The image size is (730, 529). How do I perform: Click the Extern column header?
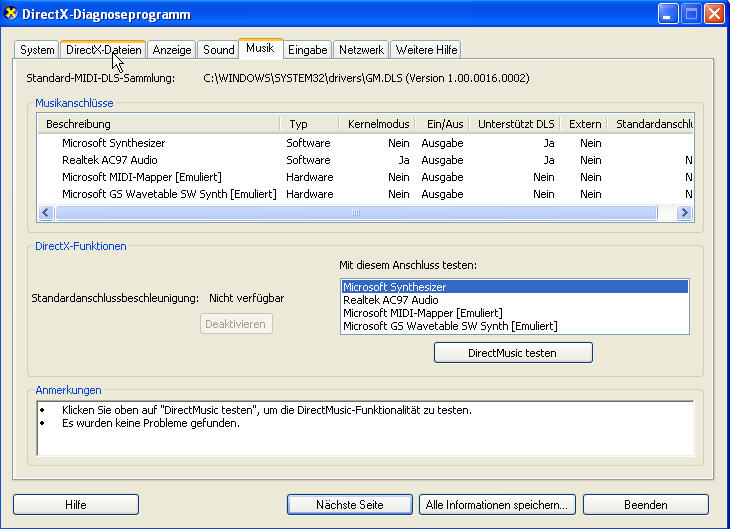[x=584, y=124]
